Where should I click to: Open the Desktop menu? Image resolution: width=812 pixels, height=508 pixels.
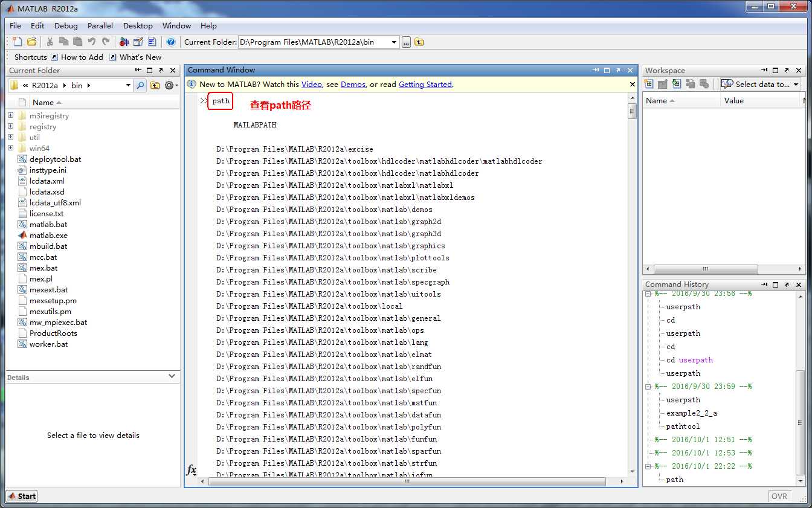(138, 25)
